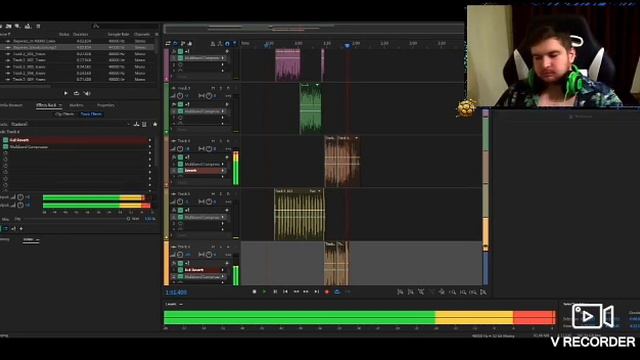Select the yellow audio clip on Track 5
Viewport: 640px width, 360px height.
(299, 214)
